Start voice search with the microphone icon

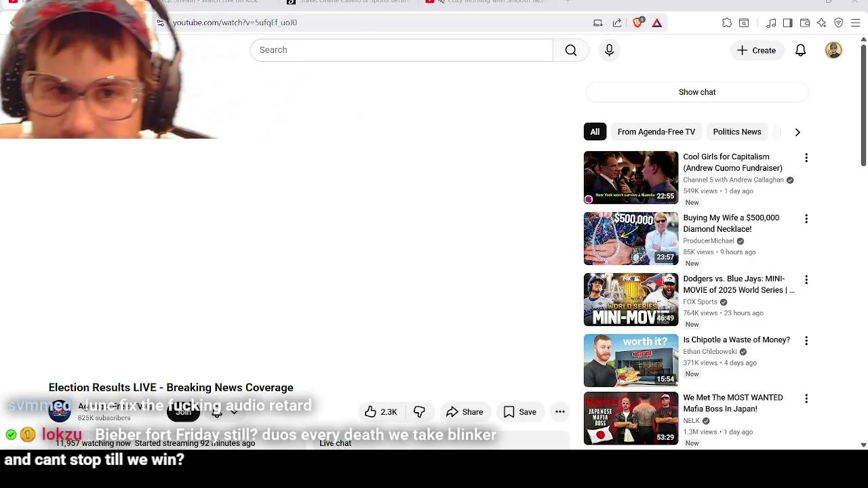[x=609, y=50]
